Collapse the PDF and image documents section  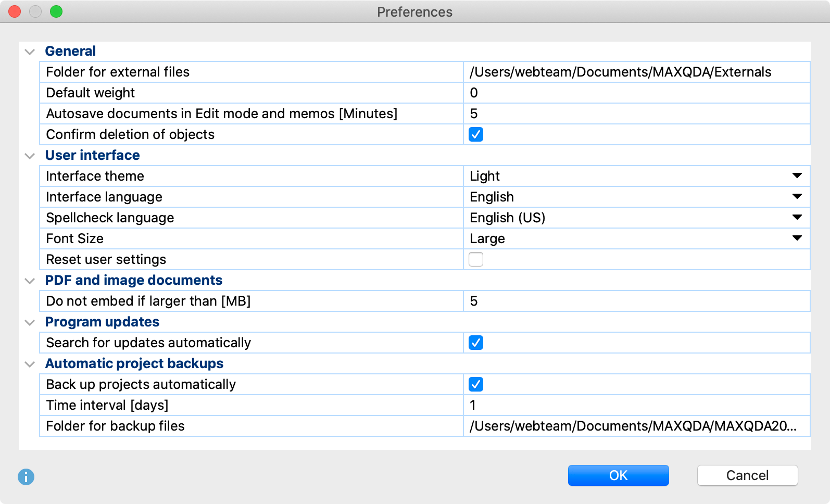tap(30, 281)
